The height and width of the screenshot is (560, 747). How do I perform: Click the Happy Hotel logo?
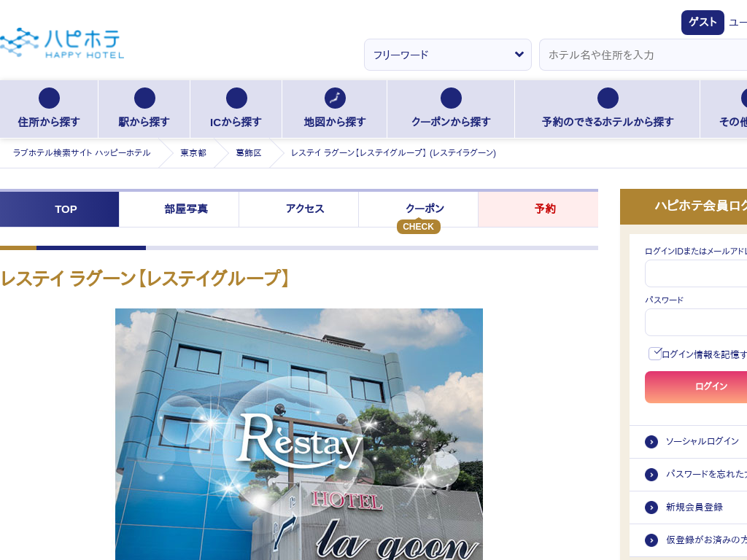62,43
